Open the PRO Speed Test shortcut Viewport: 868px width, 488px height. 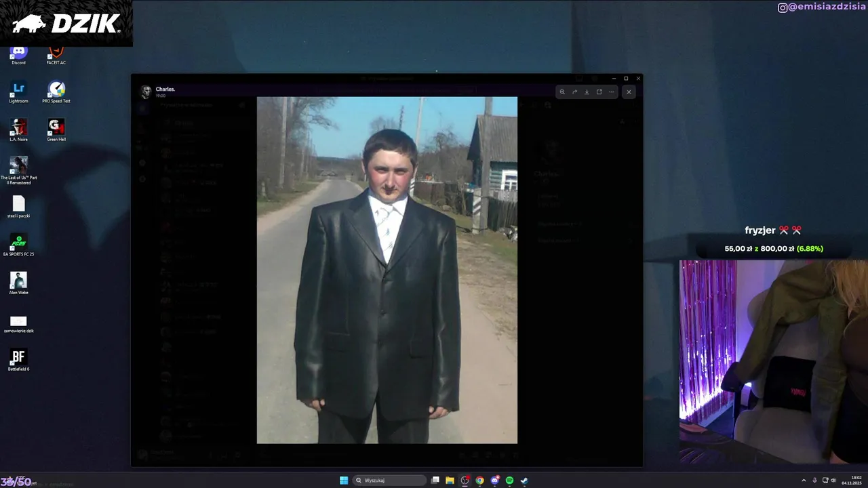pyautogui.click(x=56, y=93)
